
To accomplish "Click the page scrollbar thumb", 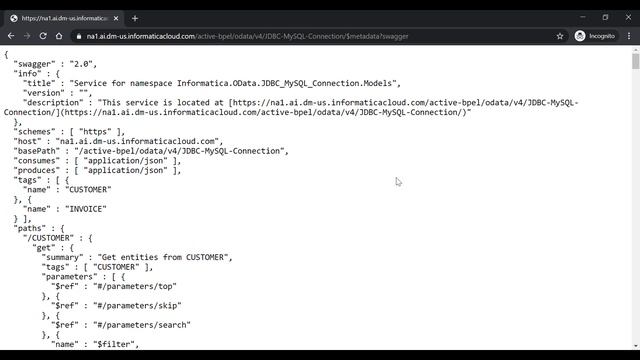I will [636, 62].
